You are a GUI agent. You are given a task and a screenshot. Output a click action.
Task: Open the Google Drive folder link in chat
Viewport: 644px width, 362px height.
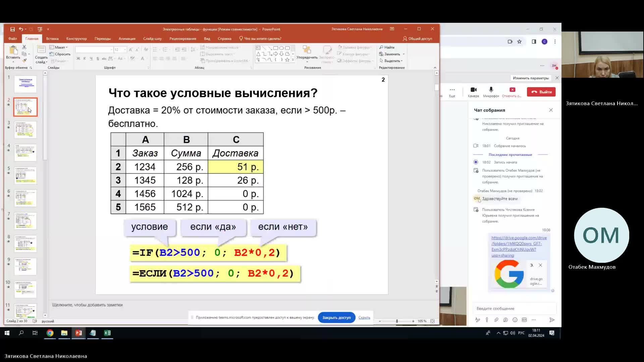coord(519,246)
